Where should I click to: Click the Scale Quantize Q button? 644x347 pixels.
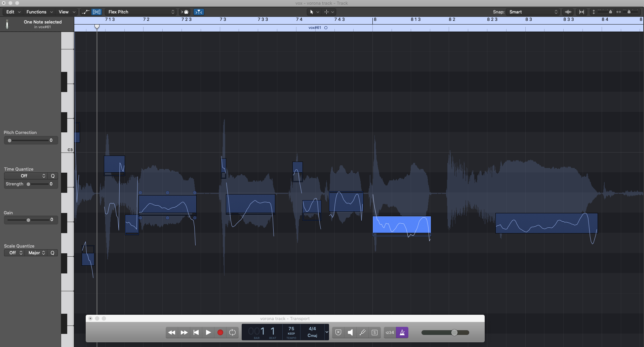coord(53,253)
